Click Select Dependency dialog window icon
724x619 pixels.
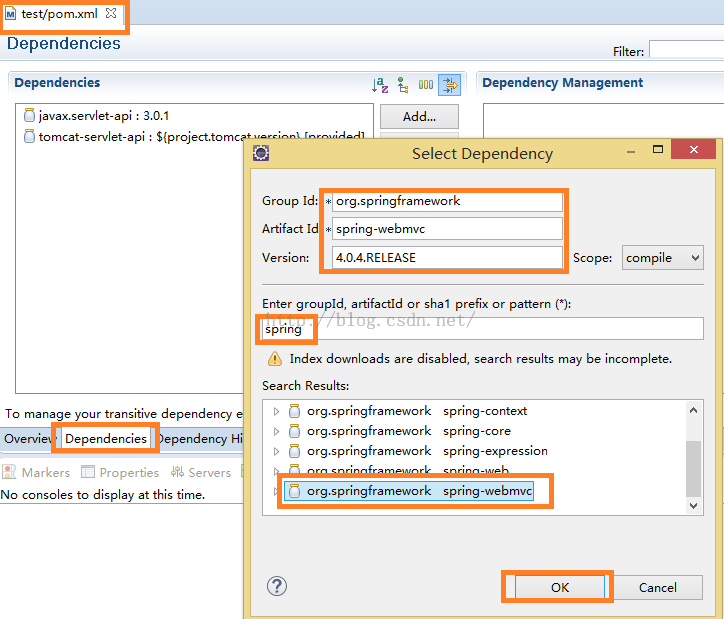261,153
